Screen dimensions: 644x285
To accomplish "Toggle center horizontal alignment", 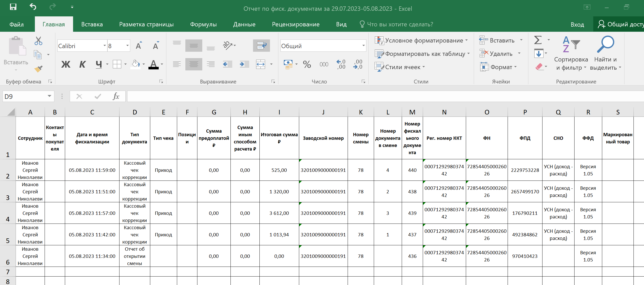I will (x=194, y=64).
